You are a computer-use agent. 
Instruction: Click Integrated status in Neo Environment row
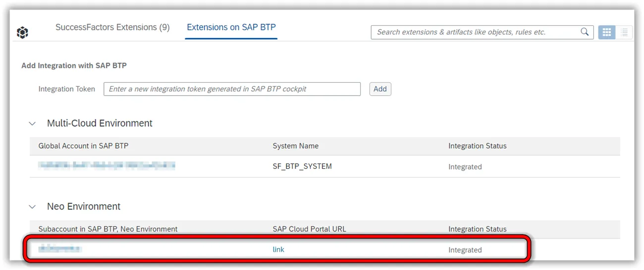point(465,250)
